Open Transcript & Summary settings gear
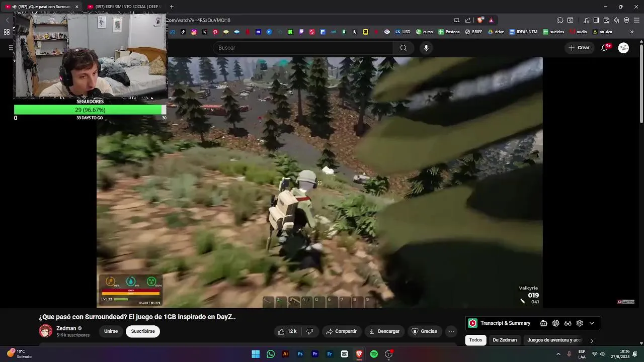 point(580,323)
